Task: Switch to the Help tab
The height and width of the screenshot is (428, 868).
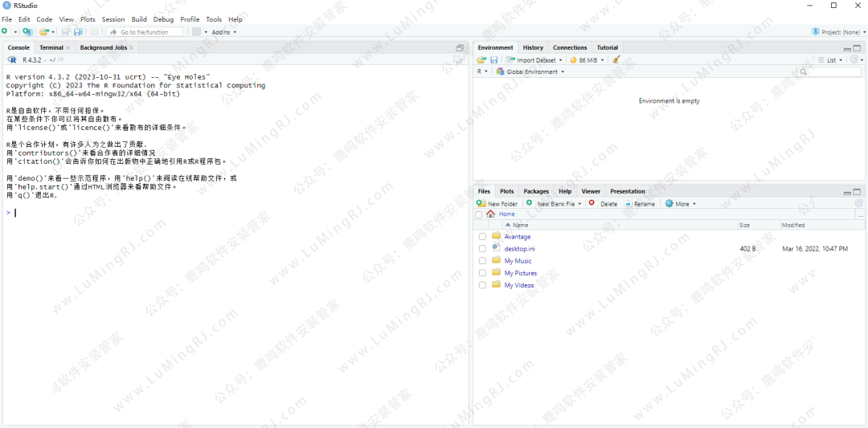Action: (x=565, y=191)
